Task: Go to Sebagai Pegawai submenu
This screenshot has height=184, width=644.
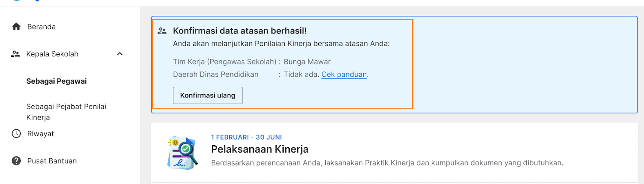Action: tap(56, 81)
